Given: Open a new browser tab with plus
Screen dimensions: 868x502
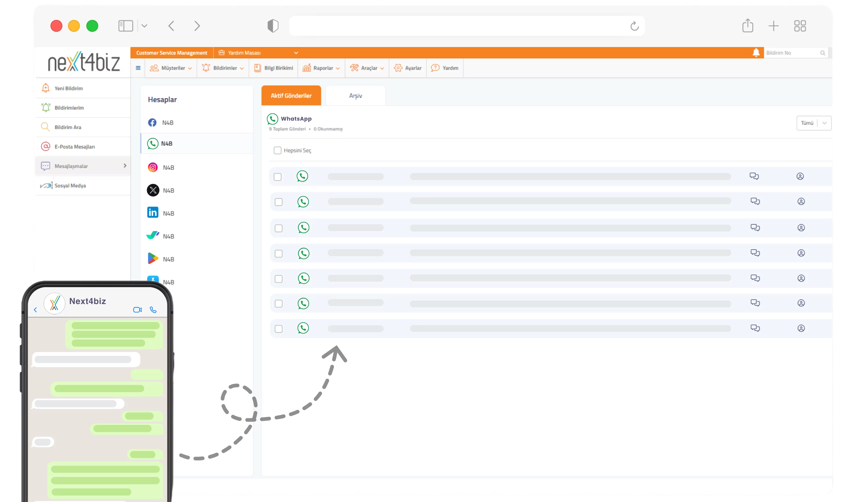Looking at the screenshot, I should (773, 26).
